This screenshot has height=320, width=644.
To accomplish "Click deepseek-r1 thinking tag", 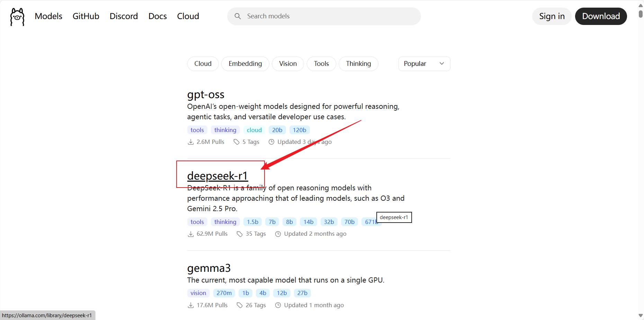I will [x=225, y=222].
